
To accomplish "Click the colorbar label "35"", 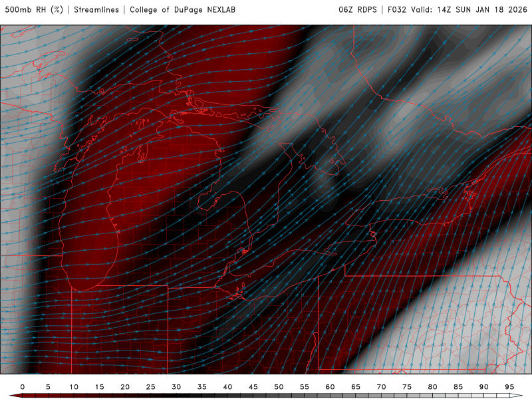I will click(202, 387).
